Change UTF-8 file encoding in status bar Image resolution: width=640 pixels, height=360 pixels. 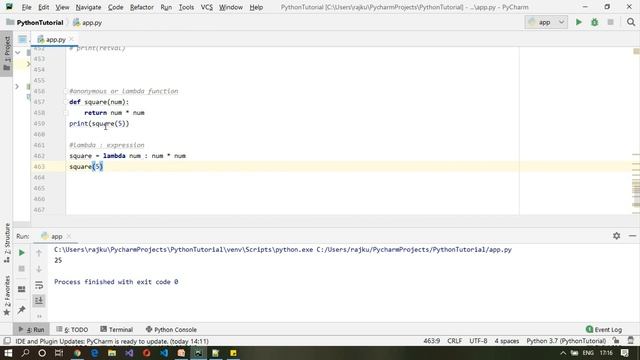coord(478,341)
